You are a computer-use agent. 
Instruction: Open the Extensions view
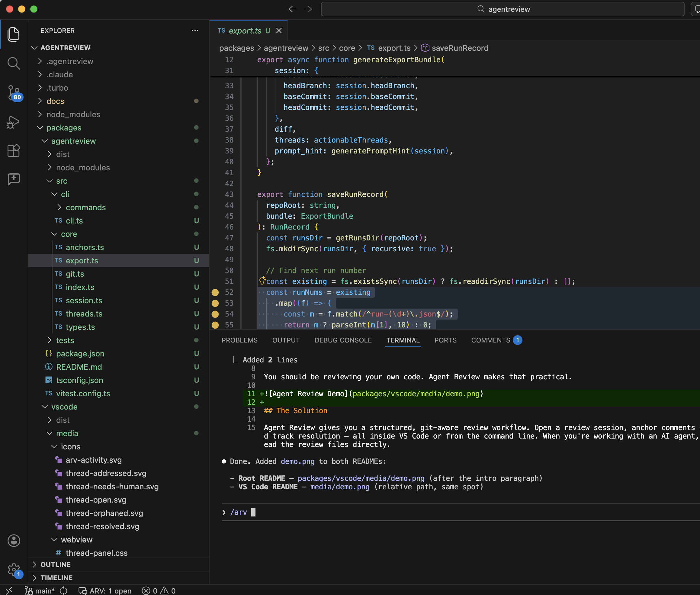point(14,150)
